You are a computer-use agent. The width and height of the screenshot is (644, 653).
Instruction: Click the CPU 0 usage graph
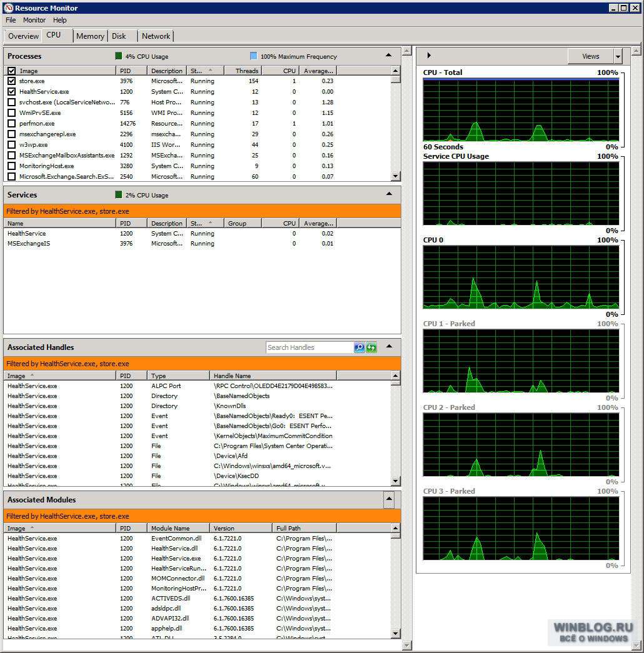coord(521,277)
